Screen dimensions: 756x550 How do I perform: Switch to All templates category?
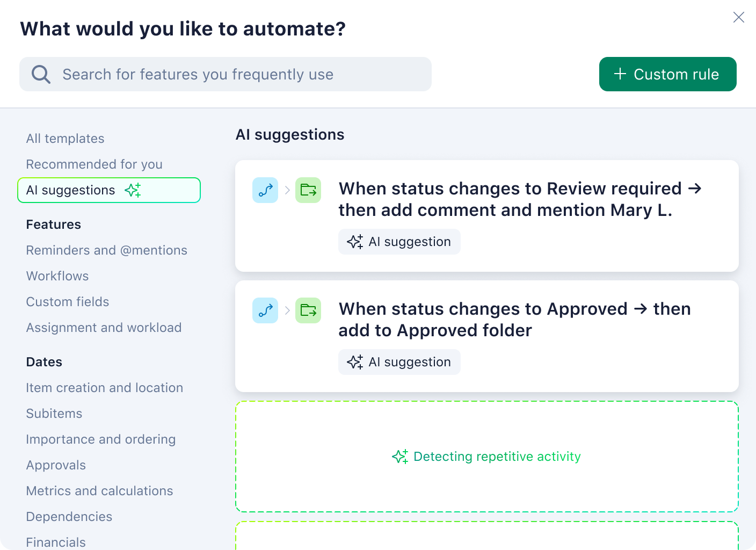(65, 138)
